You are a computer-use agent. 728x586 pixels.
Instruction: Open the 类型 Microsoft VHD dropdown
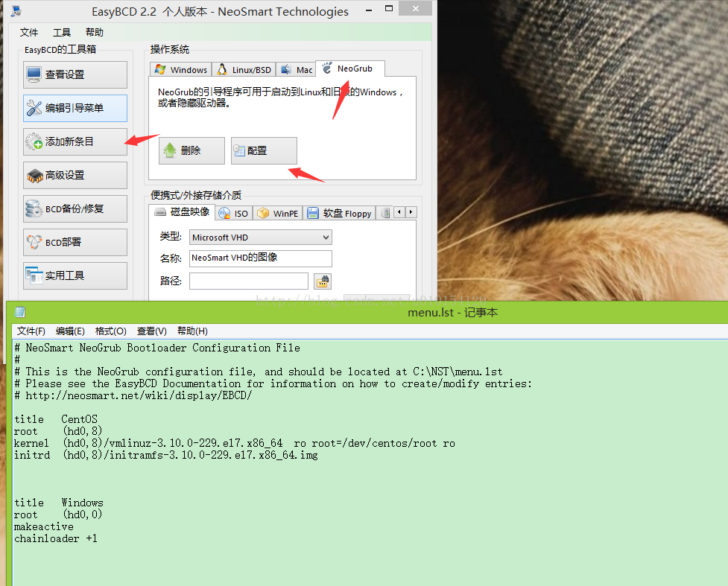(x=261, y=238)
